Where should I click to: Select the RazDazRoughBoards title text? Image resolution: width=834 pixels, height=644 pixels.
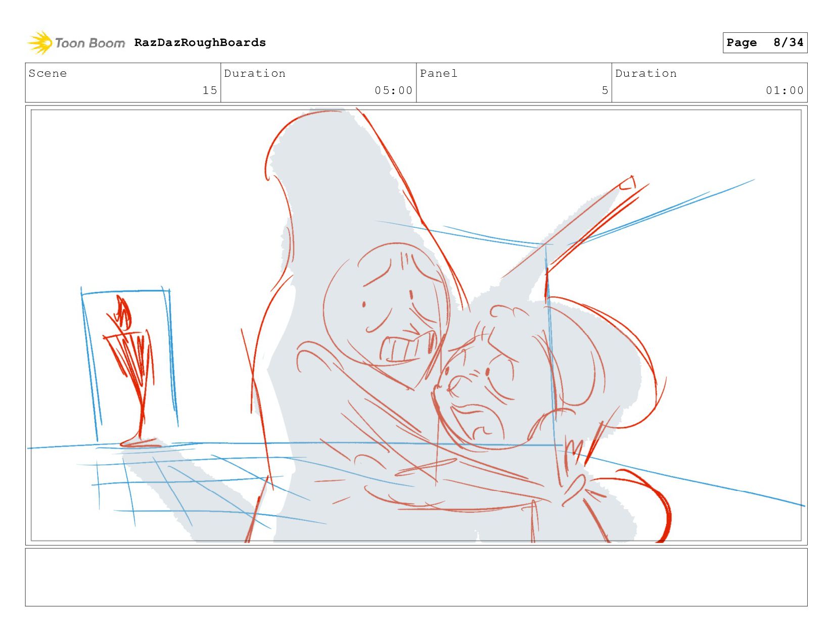click(200, 42)
